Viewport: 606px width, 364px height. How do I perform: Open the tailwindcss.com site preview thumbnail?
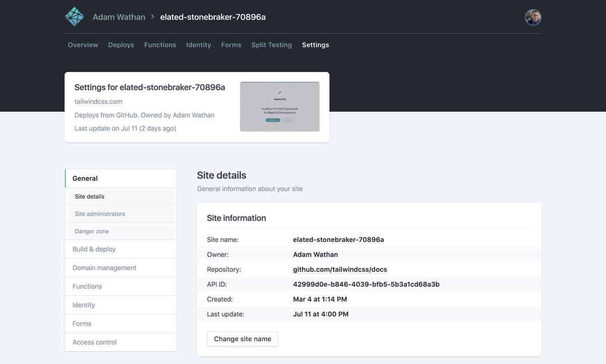[280, 107]
